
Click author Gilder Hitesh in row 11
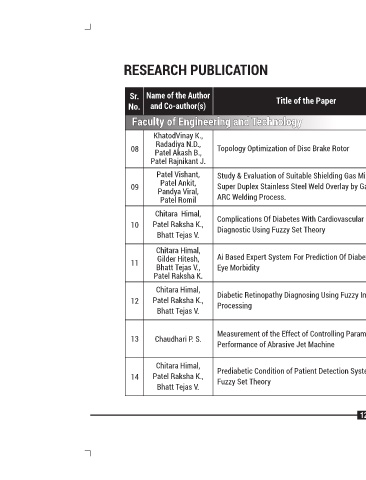178,259
